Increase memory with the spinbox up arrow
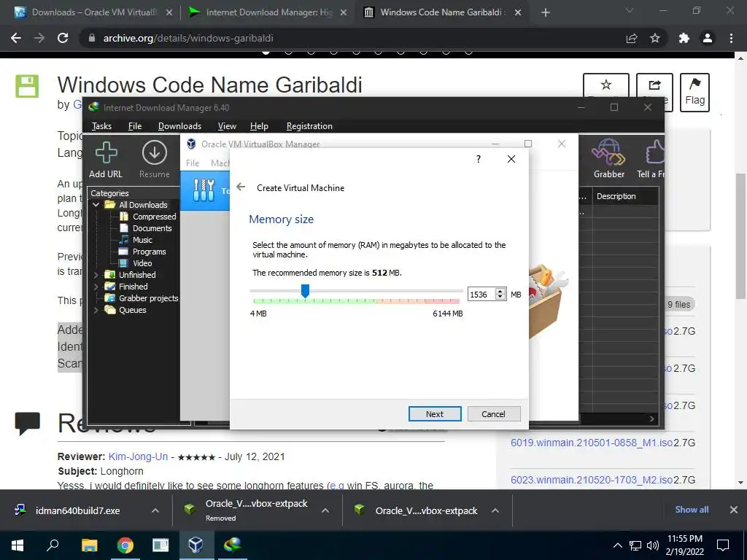The image size is (747, 560). coord(500,292)
